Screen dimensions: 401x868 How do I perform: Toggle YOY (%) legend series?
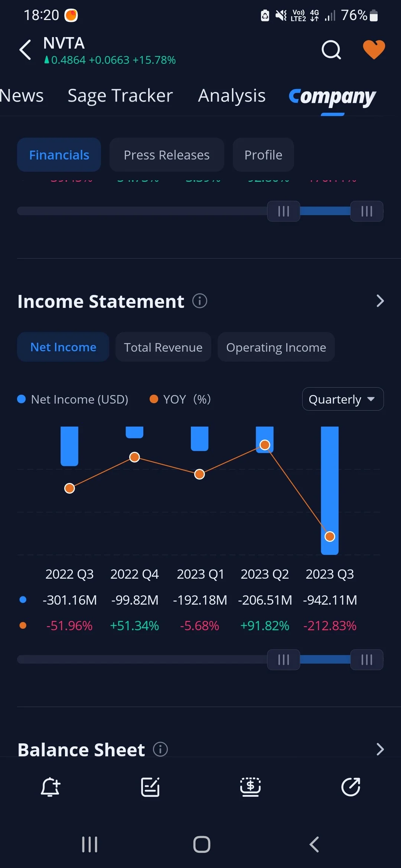pyautogui.click(x=180, y=399)
